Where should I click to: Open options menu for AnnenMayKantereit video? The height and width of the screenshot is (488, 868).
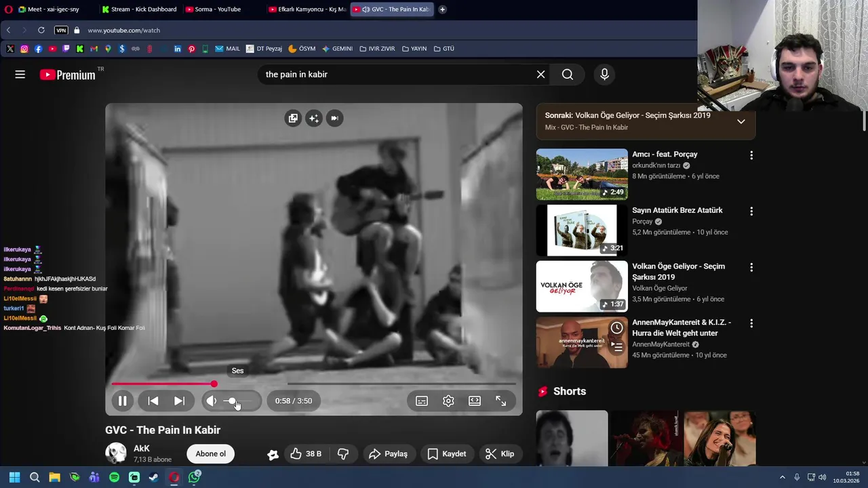pyautogui.click(x=751, y=324)
